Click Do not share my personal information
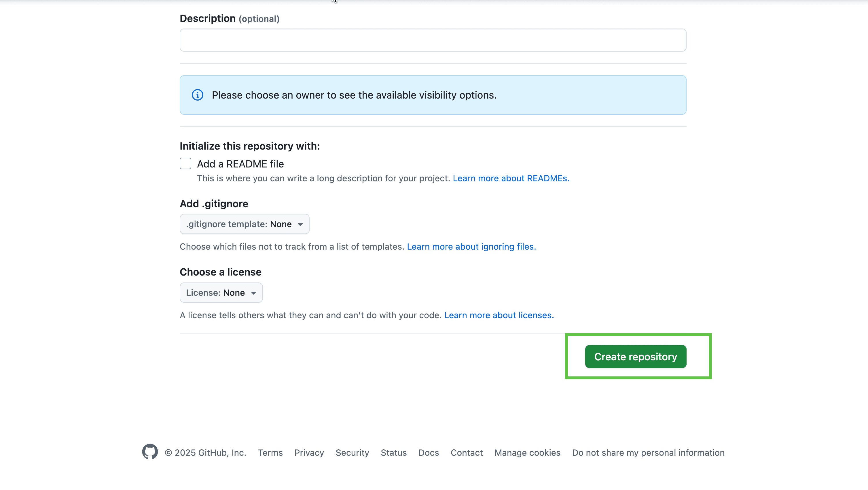The image size is (868, 490). tap(648, 453)
